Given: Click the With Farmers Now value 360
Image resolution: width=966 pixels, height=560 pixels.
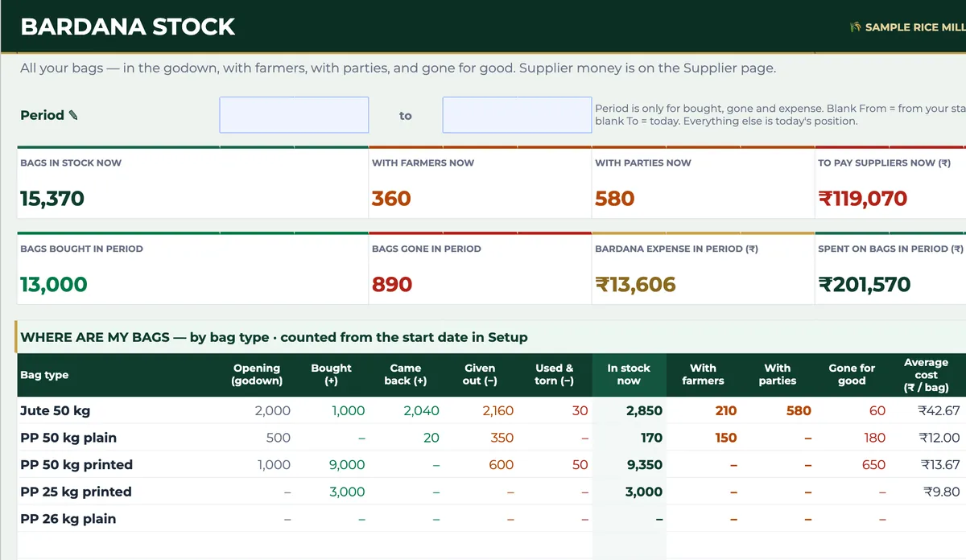Looking at the screenshot, I should point(391,199).
